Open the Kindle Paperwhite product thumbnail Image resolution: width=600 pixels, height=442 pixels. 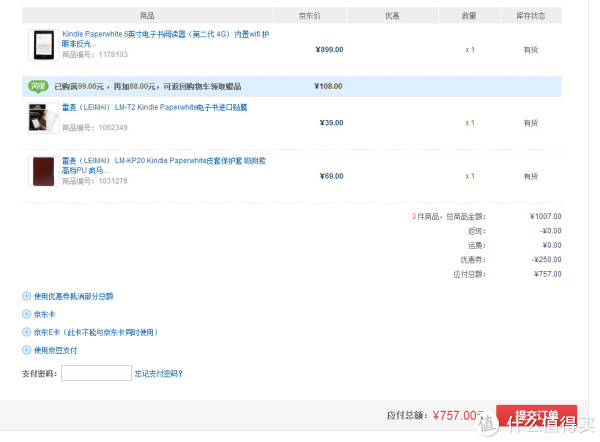click(44, 45)
